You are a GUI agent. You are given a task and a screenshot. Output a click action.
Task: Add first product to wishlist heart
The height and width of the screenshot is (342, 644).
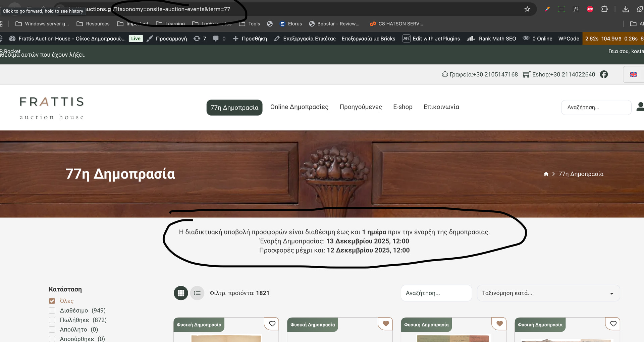272,324
